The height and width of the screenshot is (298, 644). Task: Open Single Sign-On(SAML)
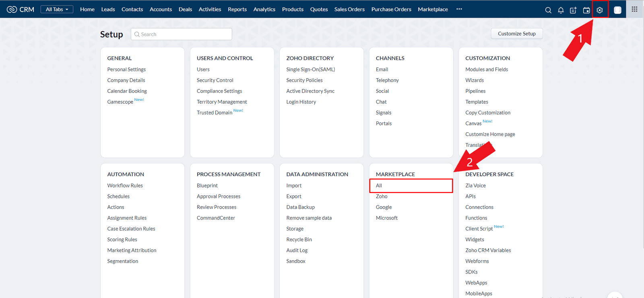click(311, 70)
